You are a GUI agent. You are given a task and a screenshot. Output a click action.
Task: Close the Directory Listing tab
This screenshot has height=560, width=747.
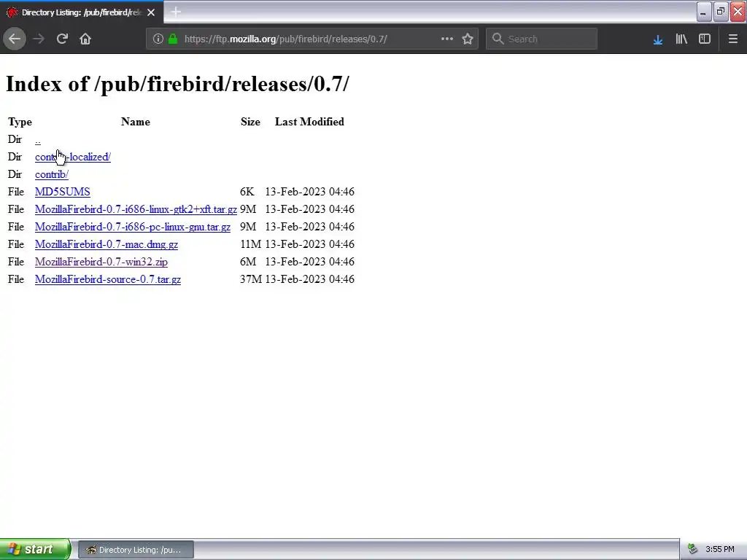tap(151, 12)
